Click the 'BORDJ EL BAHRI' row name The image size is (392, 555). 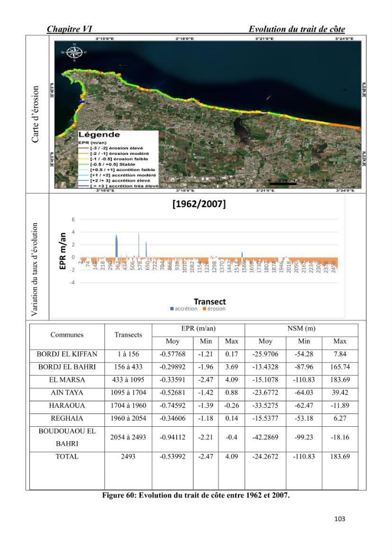(67, 367)
